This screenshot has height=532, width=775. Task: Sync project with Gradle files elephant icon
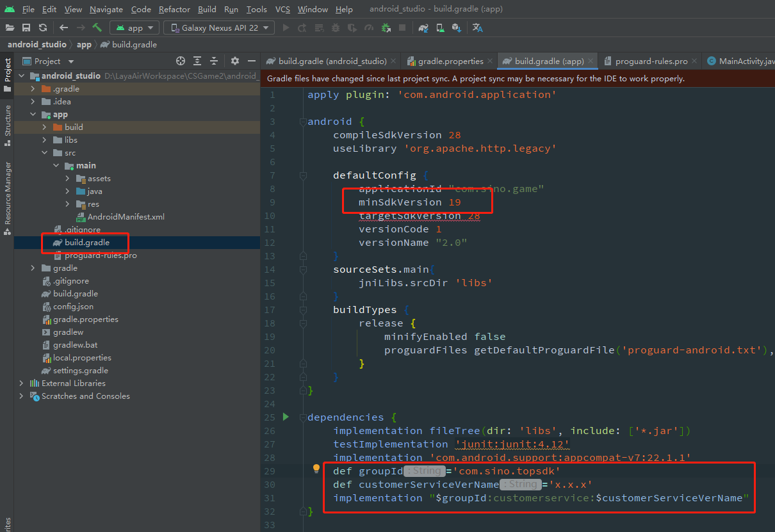[423, 28]
